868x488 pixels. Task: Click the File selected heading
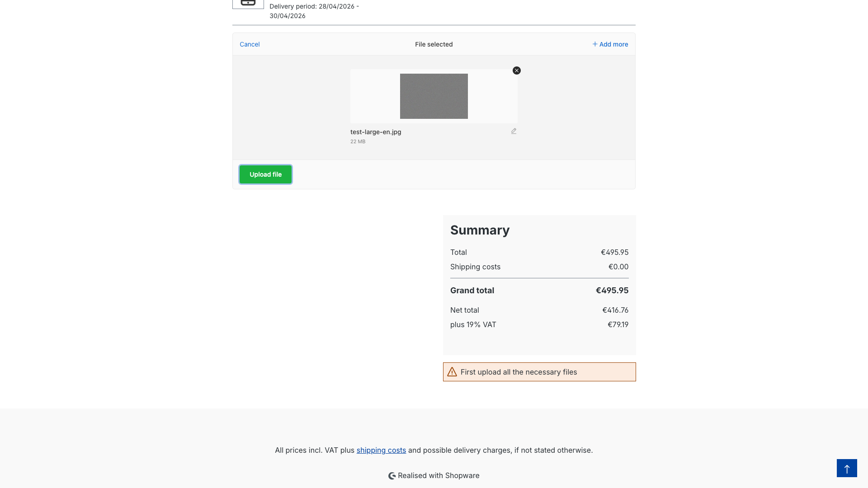(x=434, y=44)
